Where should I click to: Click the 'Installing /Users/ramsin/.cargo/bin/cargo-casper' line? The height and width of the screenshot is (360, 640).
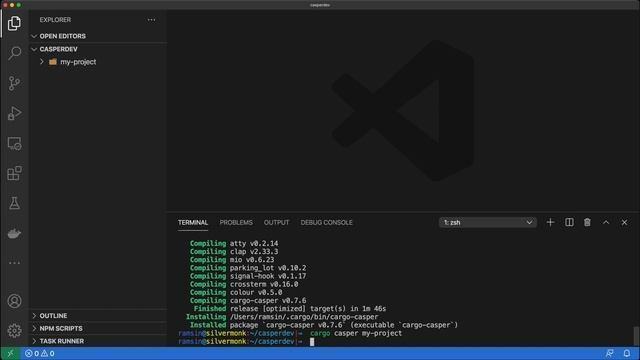[282, 317]
